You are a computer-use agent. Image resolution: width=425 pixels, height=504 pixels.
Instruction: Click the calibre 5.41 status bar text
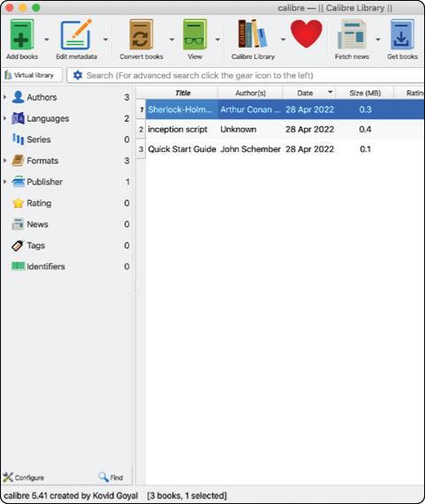tap(71, 495)
